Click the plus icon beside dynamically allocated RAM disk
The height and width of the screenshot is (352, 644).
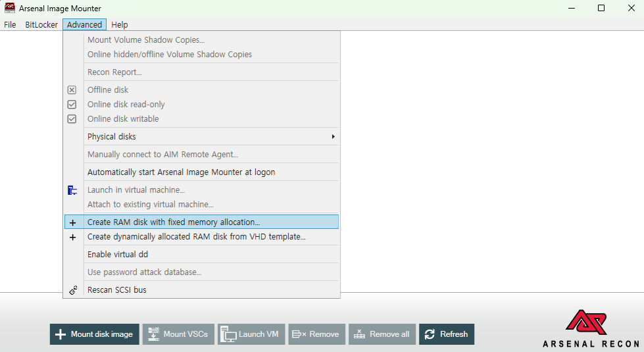click(73, 237)
